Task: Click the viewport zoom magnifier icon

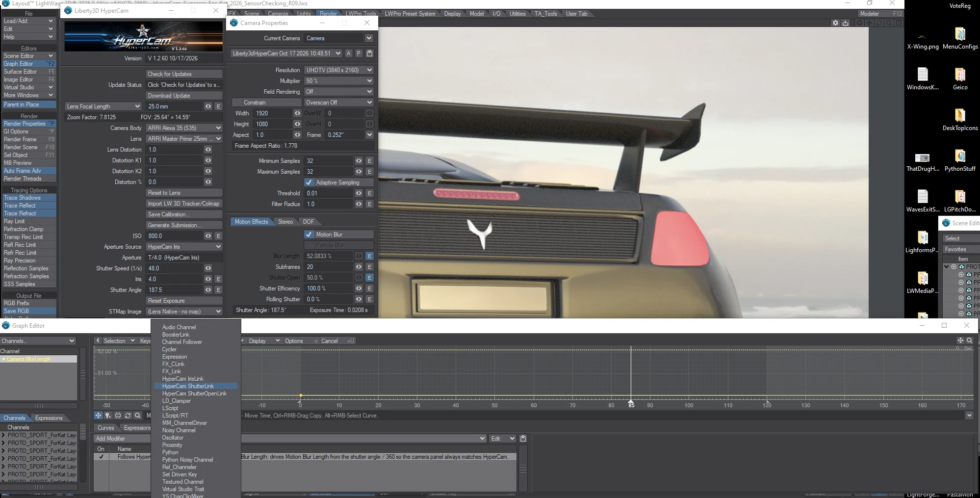Action: pos(889,23)
